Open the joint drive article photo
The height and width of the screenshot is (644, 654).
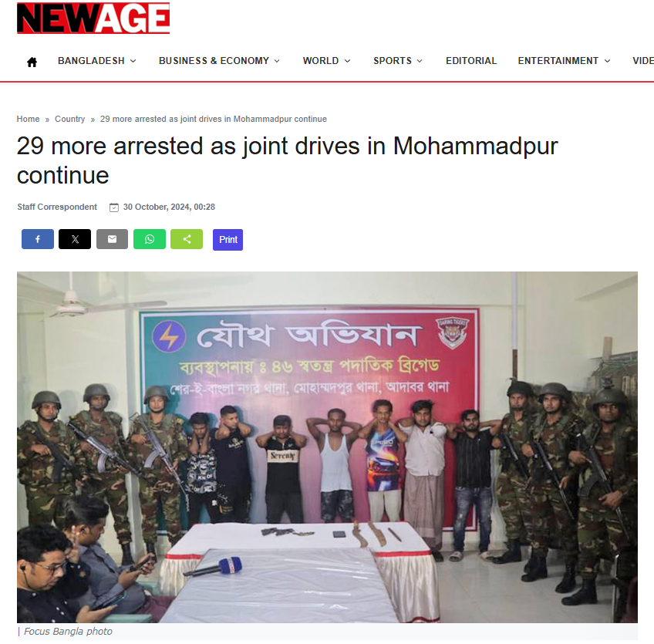pos(327,447)
